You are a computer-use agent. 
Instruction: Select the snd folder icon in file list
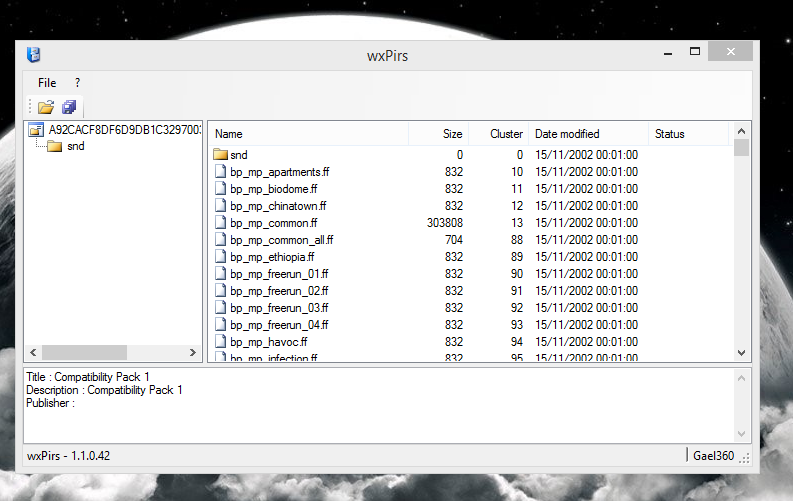tap(221, 155)
